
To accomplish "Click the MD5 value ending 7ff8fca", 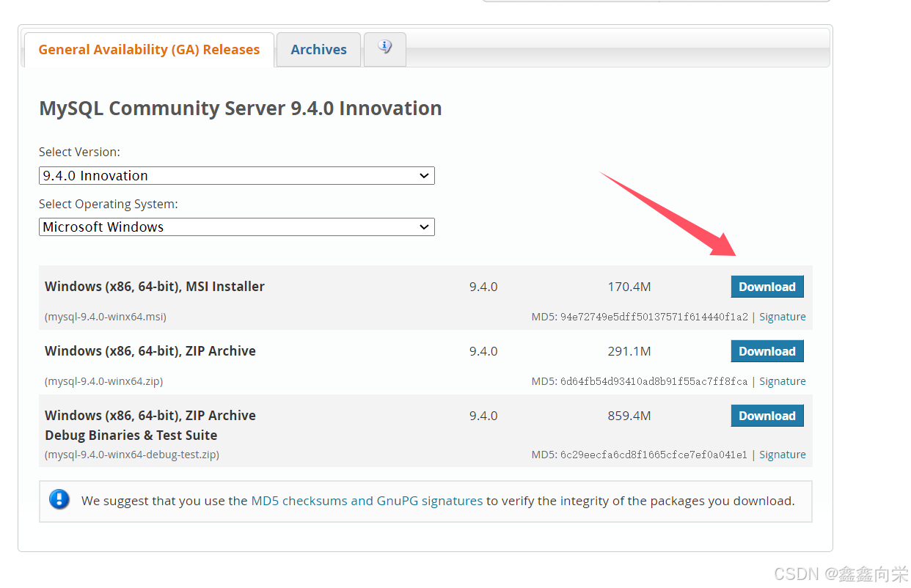I will pos(654,382).
